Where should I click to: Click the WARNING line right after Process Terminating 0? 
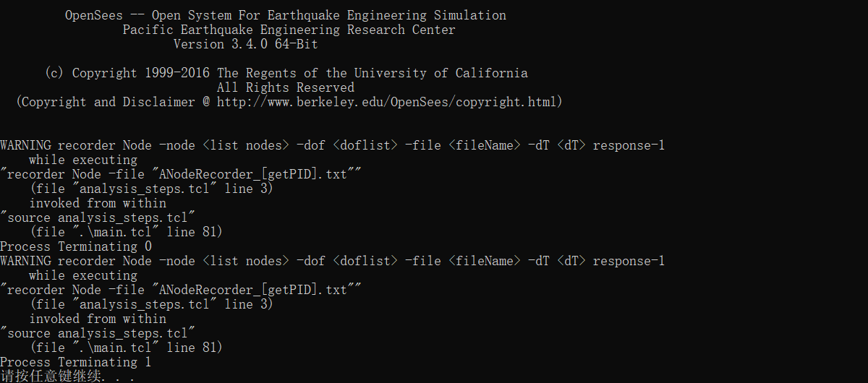333,261
